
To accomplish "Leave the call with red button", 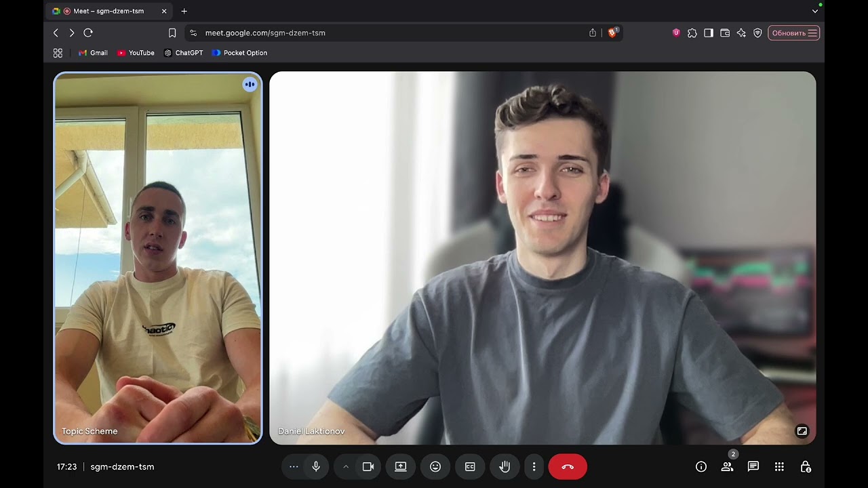I will point(568,466).
